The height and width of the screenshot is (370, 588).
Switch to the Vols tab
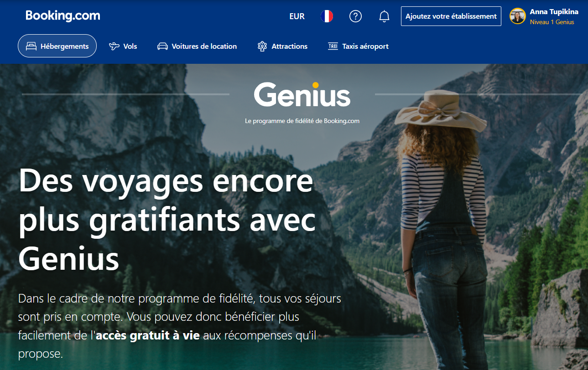tap(123, 46)
